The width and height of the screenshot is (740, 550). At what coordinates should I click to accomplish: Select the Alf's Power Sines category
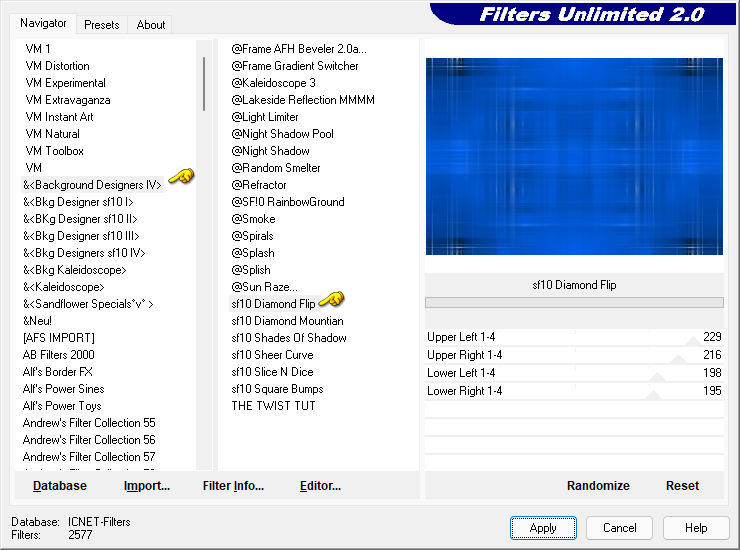[63, 389]
